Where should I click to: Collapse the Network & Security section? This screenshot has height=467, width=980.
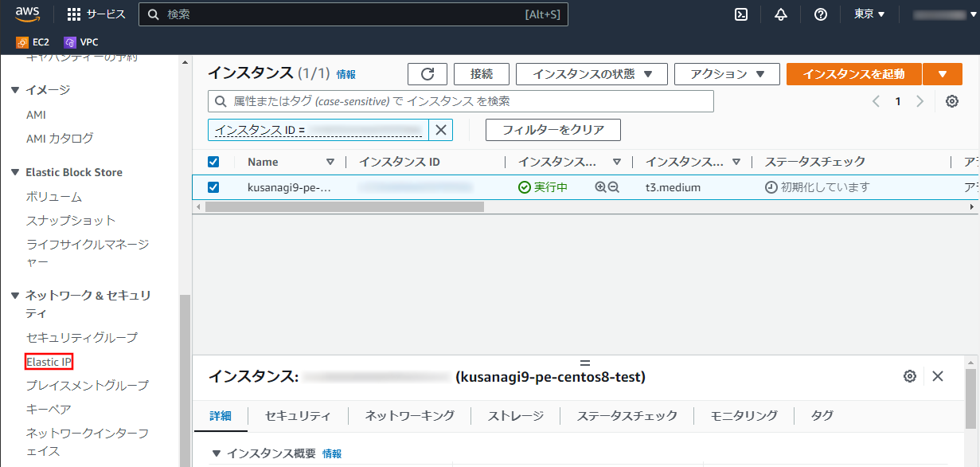coord(15,295)
